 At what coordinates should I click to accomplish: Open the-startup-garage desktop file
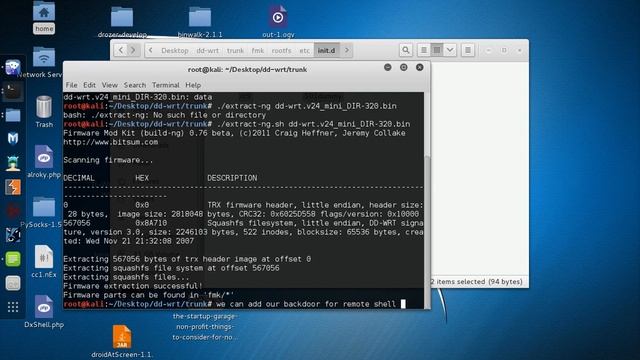pos(205,327)
